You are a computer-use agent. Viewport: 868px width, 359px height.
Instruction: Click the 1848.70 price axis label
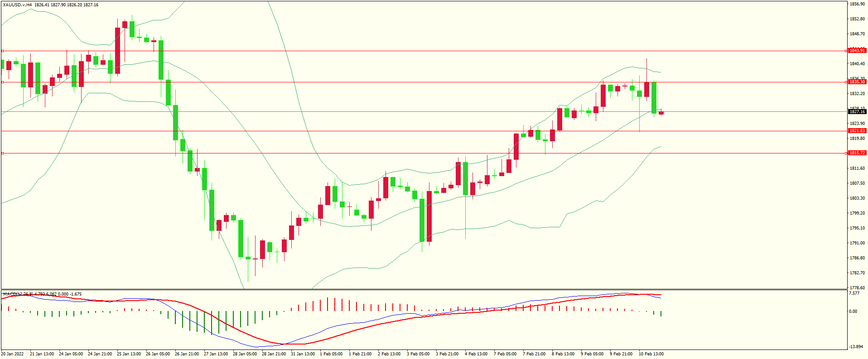(x=857, y=34)
